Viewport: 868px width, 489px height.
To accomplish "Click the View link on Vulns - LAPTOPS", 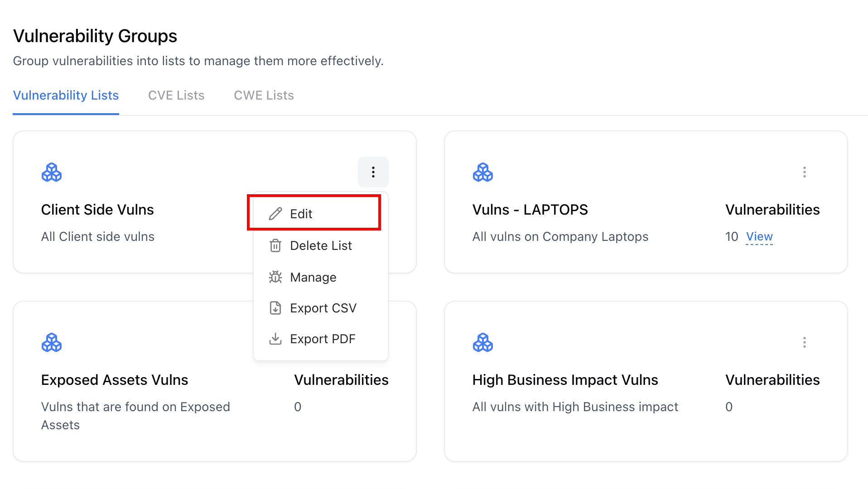I will (x=758, y=236).
